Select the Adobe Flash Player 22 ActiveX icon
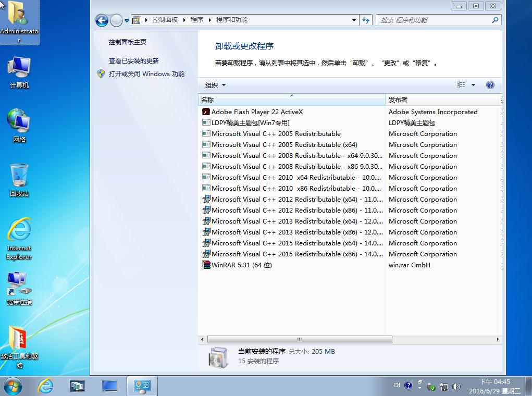The image size is (532, 396). point(206,112)
